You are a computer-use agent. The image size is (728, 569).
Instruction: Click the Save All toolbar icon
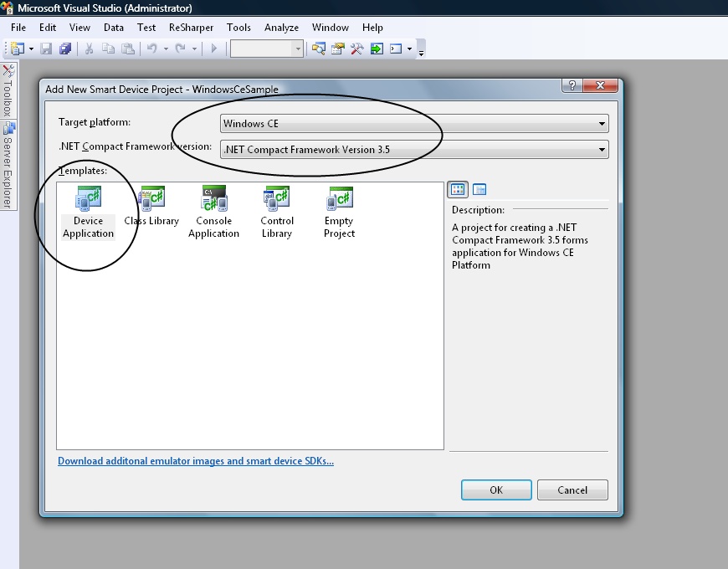click(65, 49)
